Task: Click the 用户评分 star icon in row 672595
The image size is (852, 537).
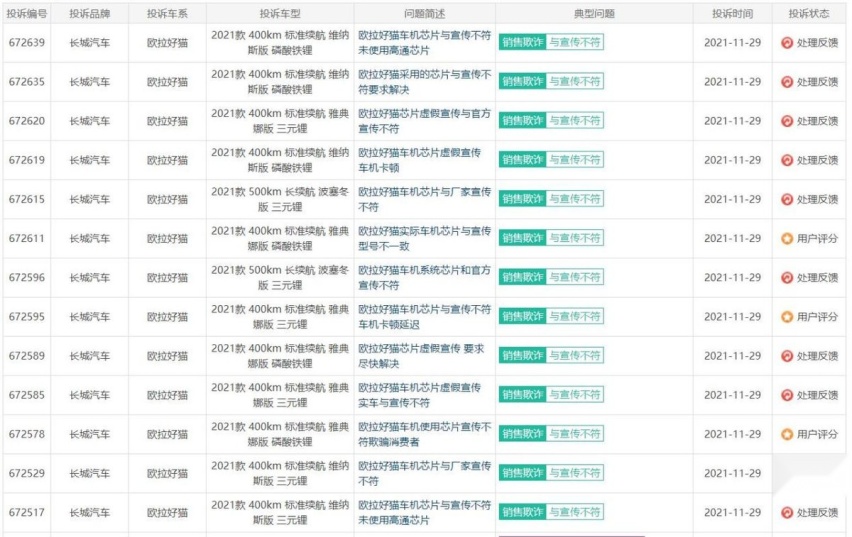Action: click(x=787, y=316)
